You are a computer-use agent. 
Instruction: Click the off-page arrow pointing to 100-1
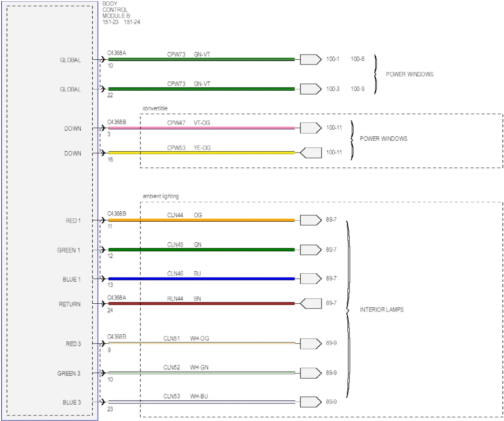click(311, 60)
